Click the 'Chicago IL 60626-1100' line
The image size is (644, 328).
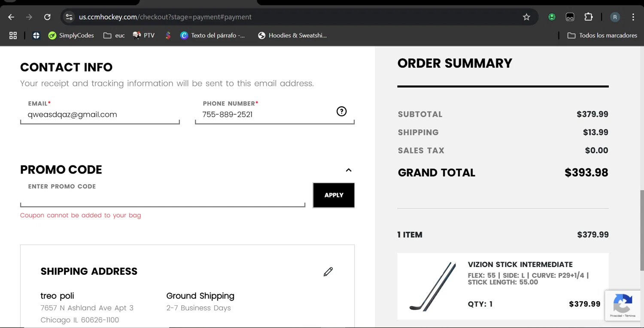pos(79,320)
